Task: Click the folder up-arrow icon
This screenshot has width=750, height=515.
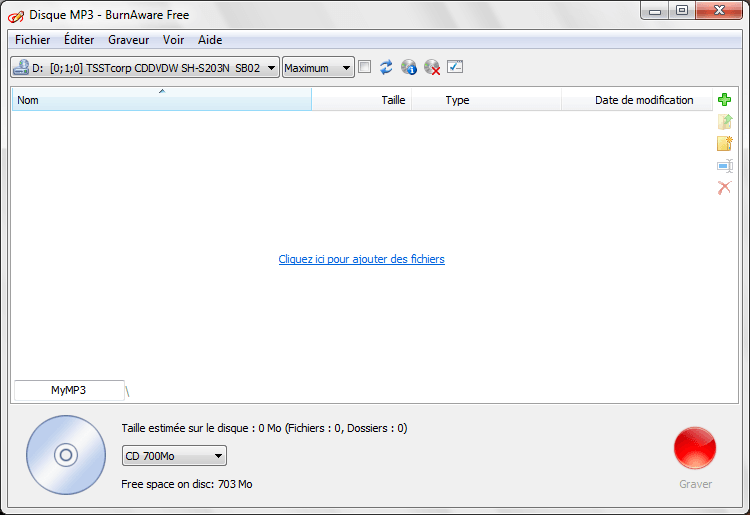Action: click(725, 122)
